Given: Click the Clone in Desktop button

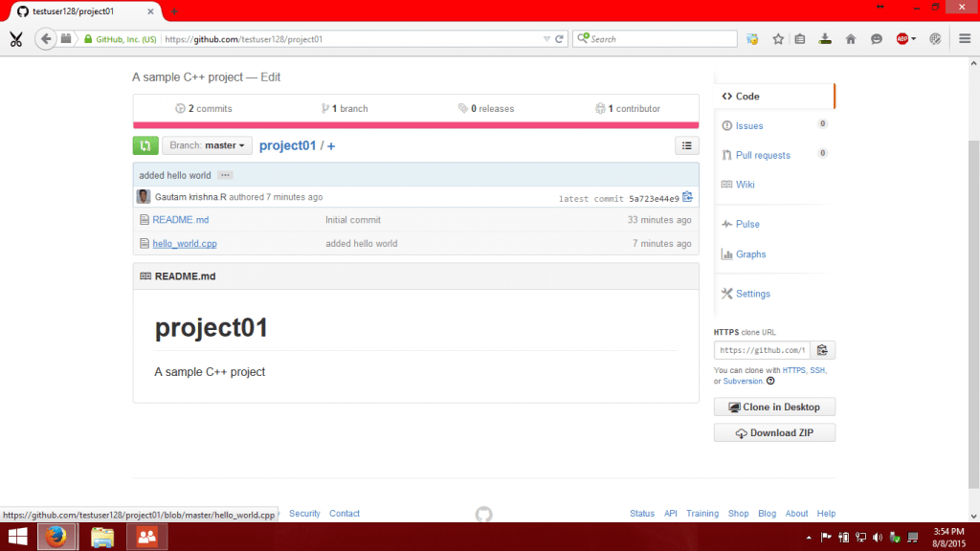Looking at the screenshot, I should [x=774, y=407].
